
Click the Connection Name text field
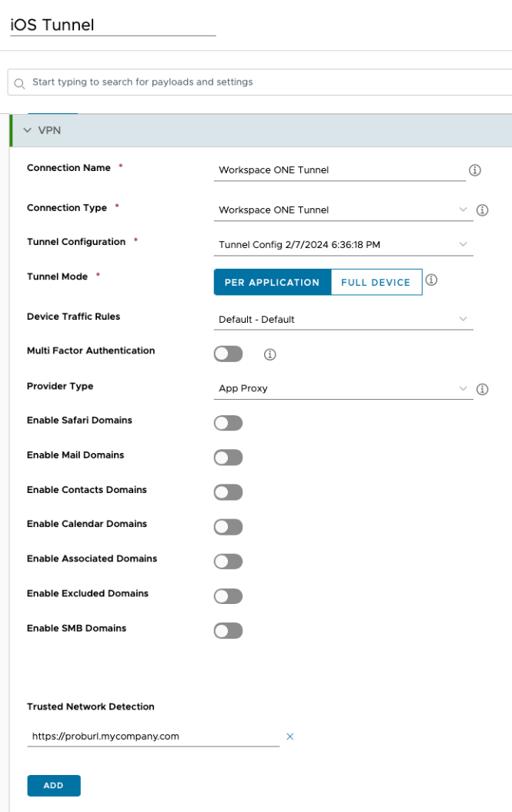[339, 170]
